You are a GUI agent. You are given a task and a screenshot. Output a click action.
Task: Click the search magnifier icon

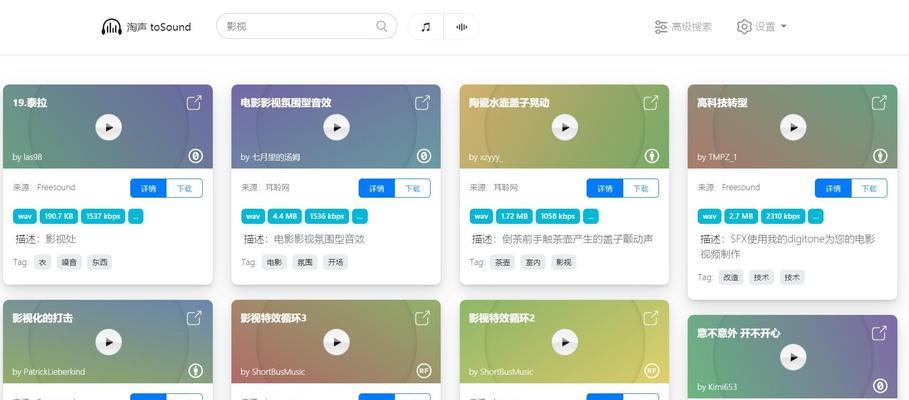[x=381, y=26]
